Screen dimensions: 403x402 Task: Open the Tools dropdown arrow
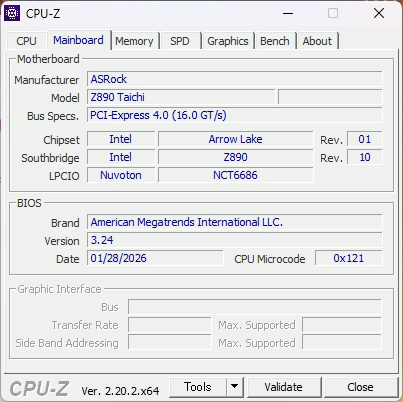pos(235,387)
